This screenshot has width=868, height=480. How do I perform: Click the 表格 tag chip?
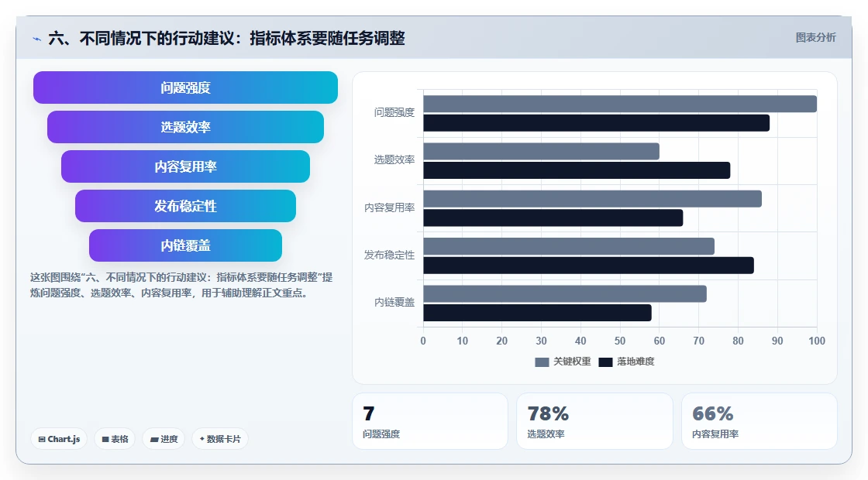coord(115,439)
